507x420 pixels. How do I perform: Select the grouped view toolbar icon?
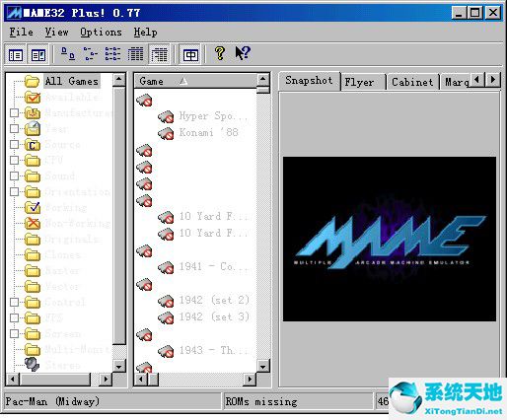(x=160, y=54)
